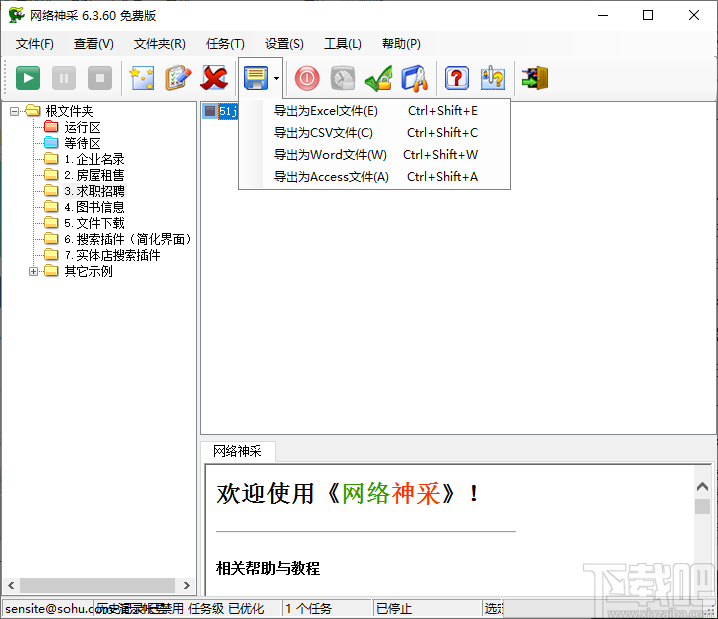Open the 文件(F) menu
Viewport: 718px width, 619px height.
pos(35,44)
